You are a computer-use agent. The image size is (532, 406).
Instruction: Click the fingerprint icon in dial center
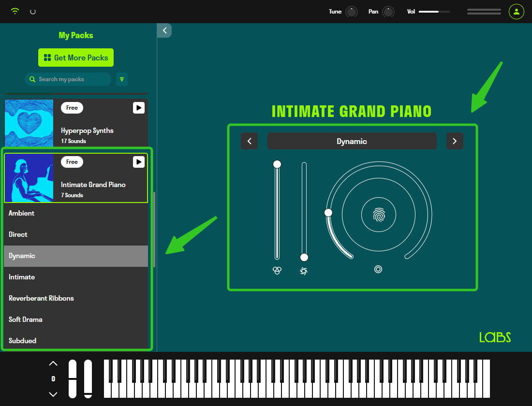pyautogui.click(x=379, y=215)
